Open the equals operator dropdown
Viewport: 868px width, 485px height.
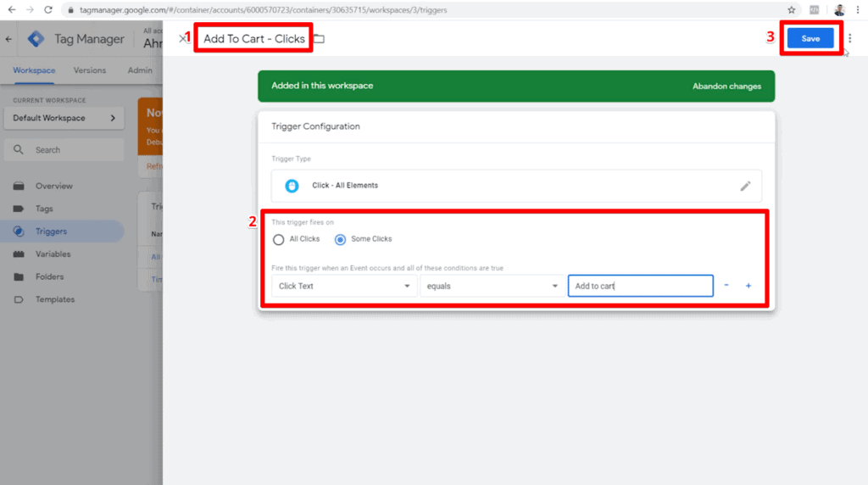tap(492, 286)
